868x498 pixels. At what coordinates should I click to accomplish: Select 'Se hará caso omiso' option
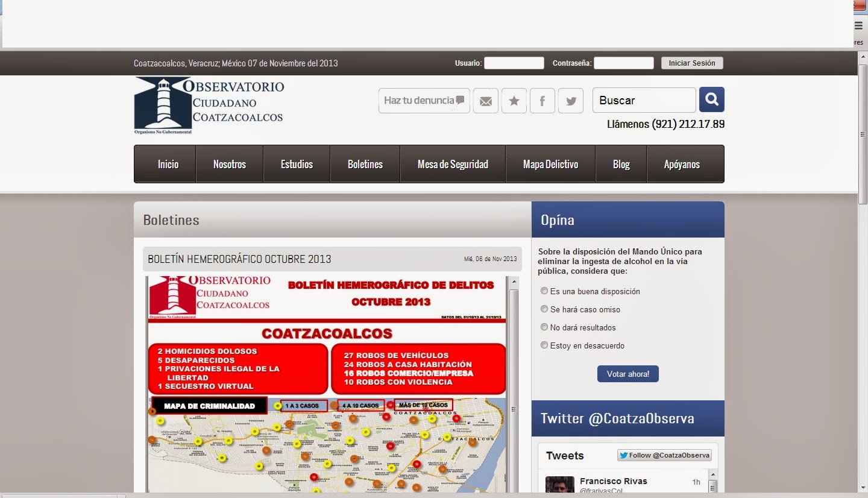tap(545, 309)
